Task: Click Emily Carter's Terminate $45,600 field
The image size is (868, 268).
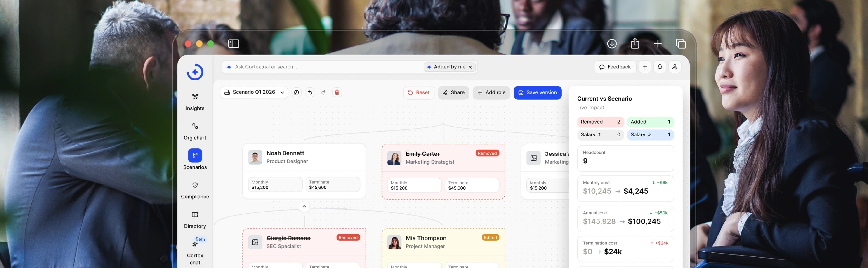Action: coord(472,185)
